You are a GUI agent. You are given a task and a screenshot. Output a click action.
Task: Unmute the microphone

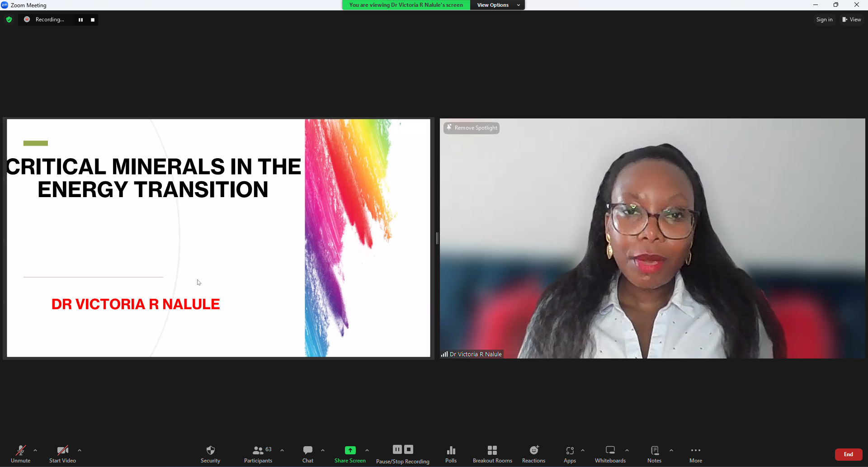20,454
